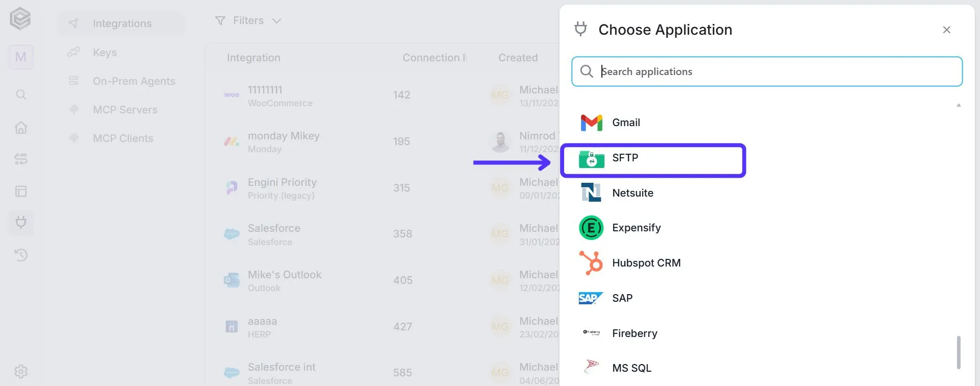The height and width of the screenshot is (386, 980).
Task: Select the aaaaa HERP integration row
Action: [x=382, y=327]
